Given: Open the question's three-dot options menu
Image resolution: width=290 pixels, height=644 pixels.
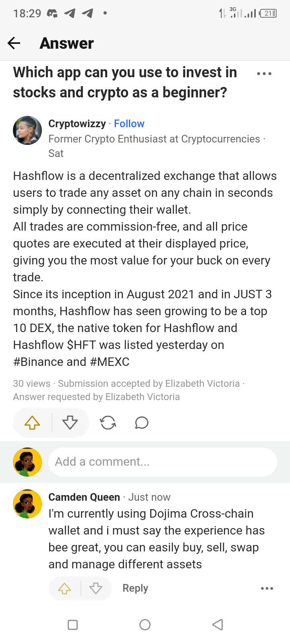Looking at the screenshot, I should click(264, 74).
